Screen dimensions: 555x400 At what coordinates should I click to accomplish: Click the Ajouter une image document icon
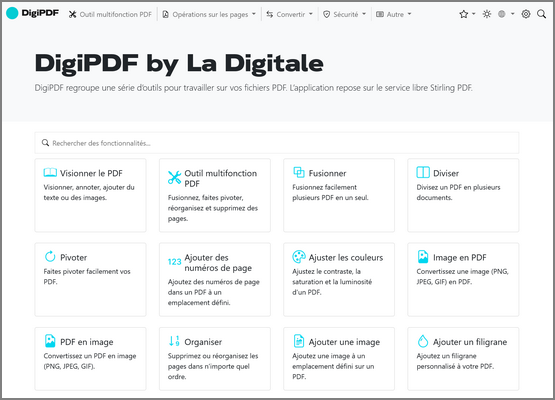coord(299,341)
